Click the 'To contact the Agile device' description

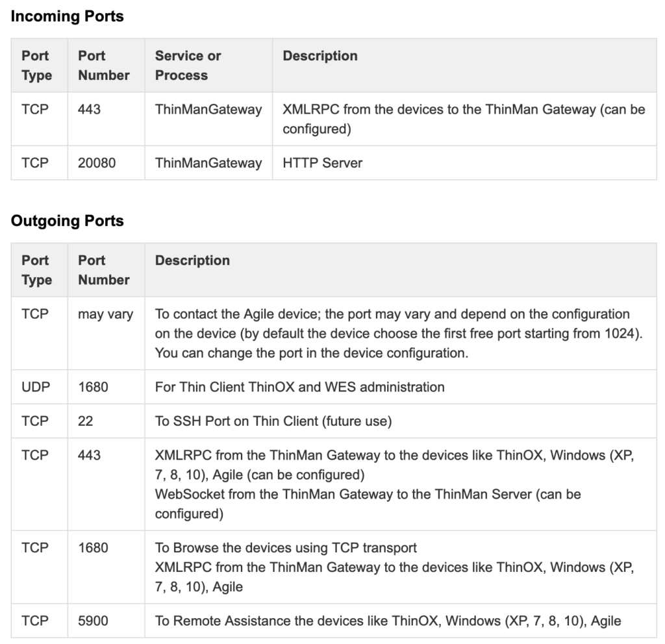[x=392, y=314]
